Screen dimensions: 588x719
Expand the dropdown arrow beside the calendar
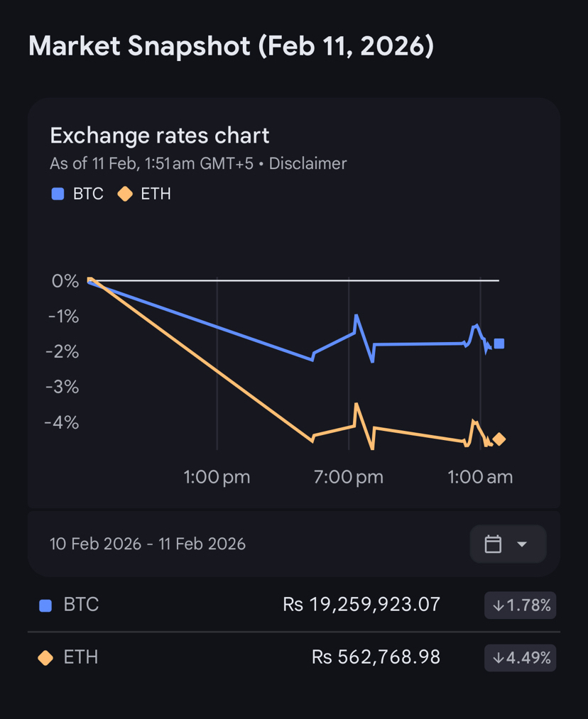(522, 544)
